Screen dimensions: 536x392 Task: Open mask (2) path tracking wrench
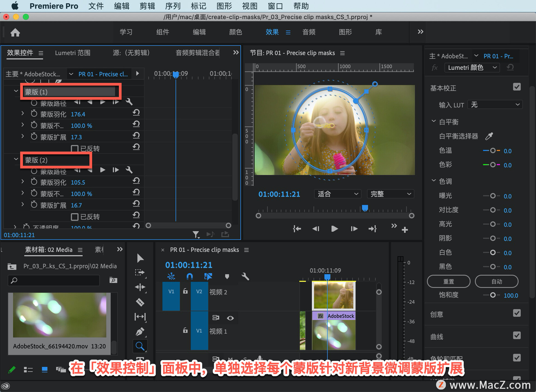pyautogui.click(x=129, y=170)
